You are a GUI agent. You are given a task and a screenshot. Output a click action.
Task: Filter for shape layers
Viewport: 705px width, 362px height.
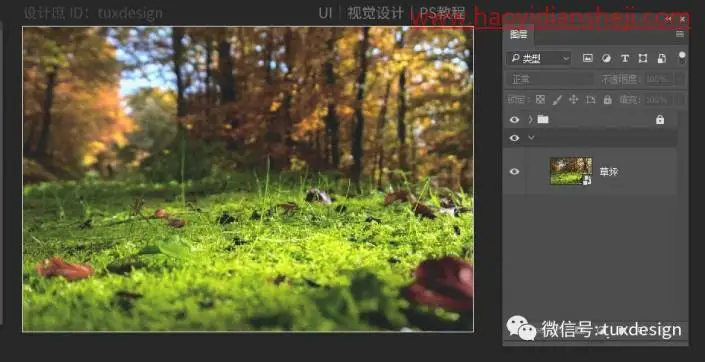(643, 58)
